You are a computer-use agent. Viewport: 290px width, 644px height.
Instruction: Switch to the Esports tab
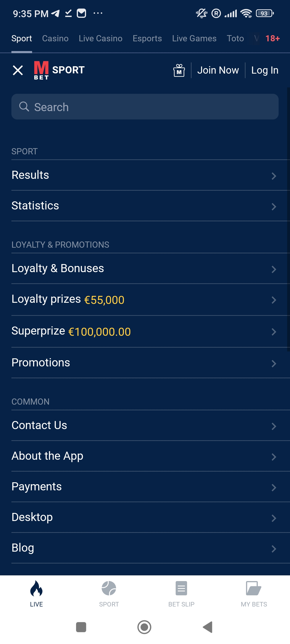tap(147, 38)
